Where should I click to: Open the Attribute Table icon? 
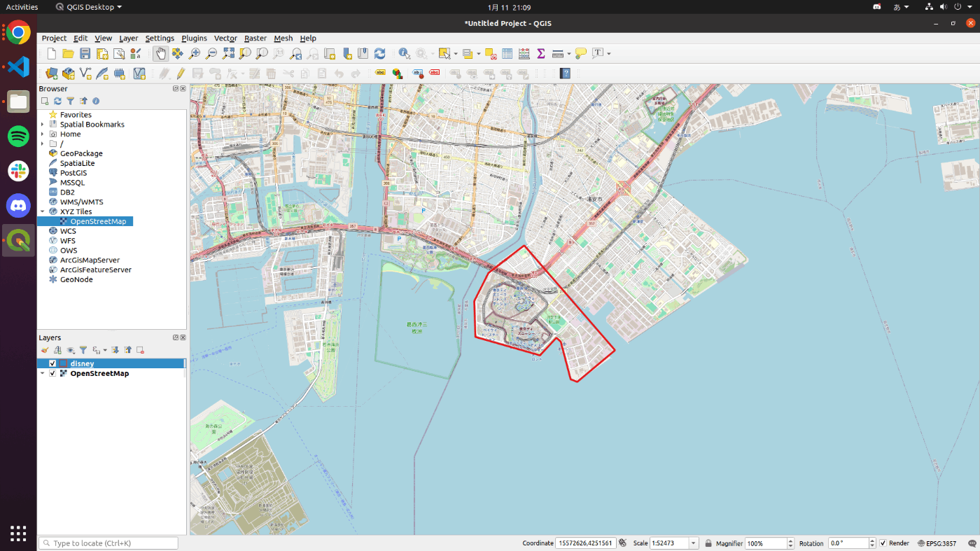[507, 54]
